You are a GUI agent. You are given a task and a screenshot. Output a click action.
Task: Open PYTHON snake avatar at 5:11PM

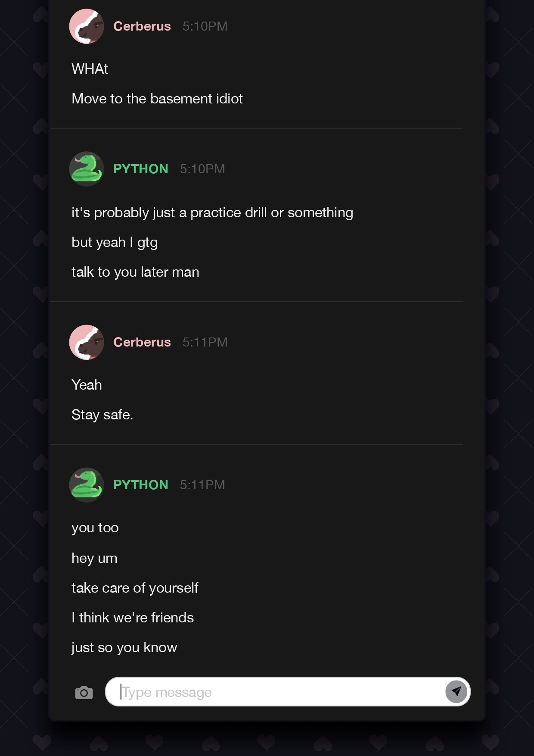pyautogui.click(x=87, y=485)
